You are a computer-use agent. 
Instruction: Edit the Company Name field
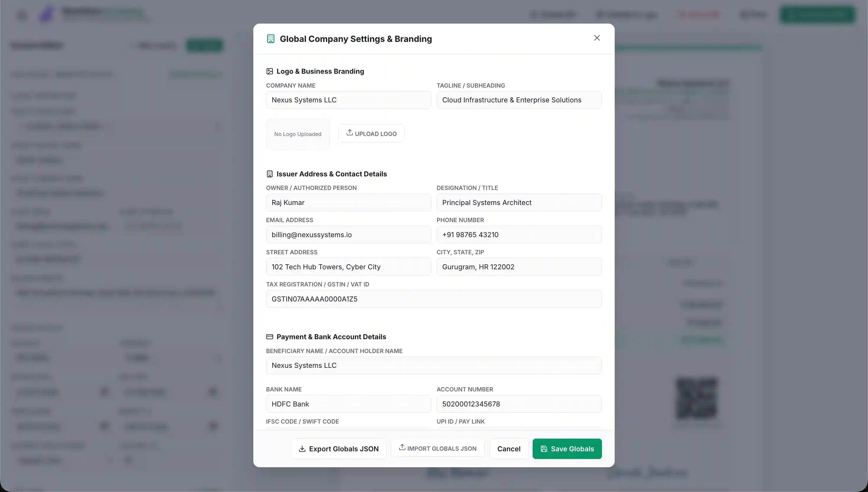348,100
